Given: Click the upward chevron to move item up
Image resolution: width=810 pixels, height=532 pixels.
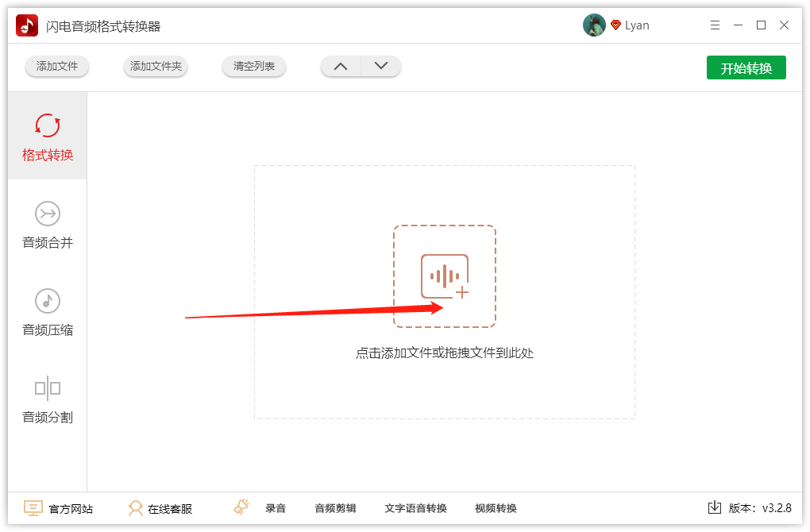Looking at the screenshot, I should point(340,67).
